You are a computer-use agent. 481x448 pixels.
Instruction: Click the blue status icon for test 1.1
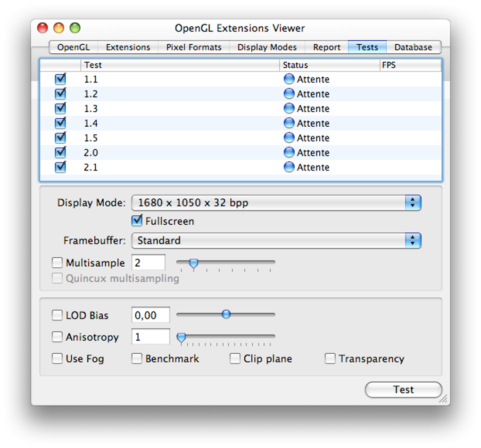pos(289,79)
